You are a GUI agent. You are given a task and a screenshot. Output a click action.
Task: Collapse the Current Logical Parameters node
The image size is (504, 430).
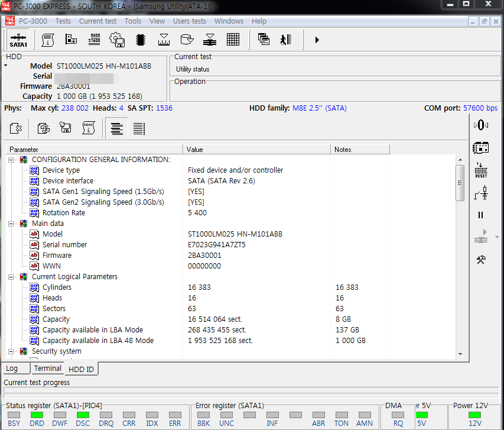tap(11, 277)
